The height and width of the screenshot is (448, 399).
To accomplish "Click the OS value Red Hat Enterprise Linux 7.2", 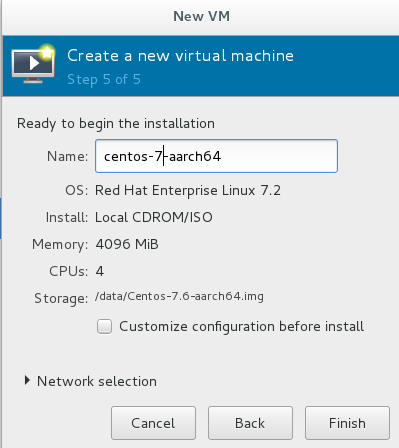I will click(x=188, y=190).
